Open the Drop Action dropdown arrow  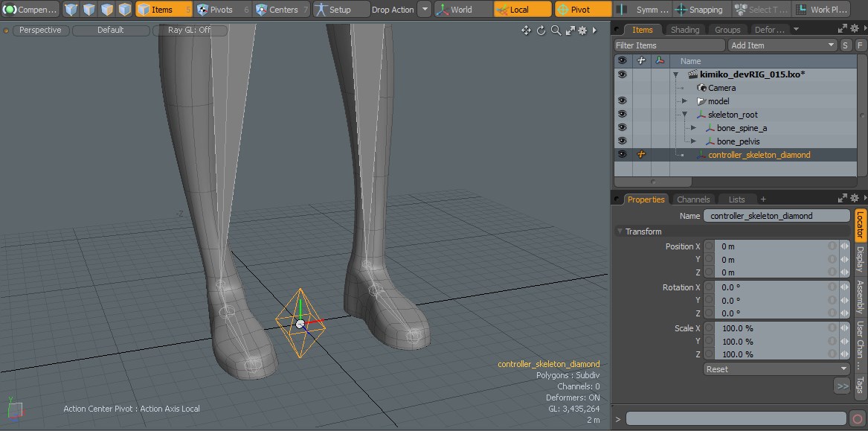coord(423,10)
